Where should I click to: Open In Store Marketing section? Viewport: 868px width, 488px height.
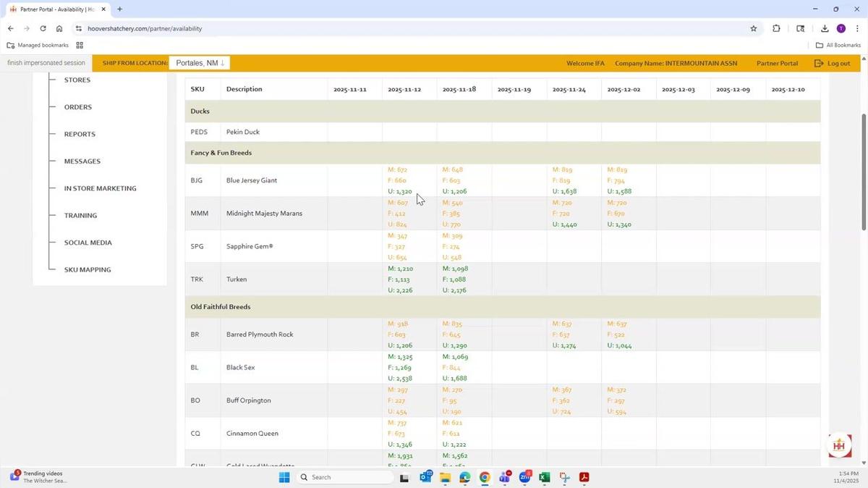tap(100, 188)
